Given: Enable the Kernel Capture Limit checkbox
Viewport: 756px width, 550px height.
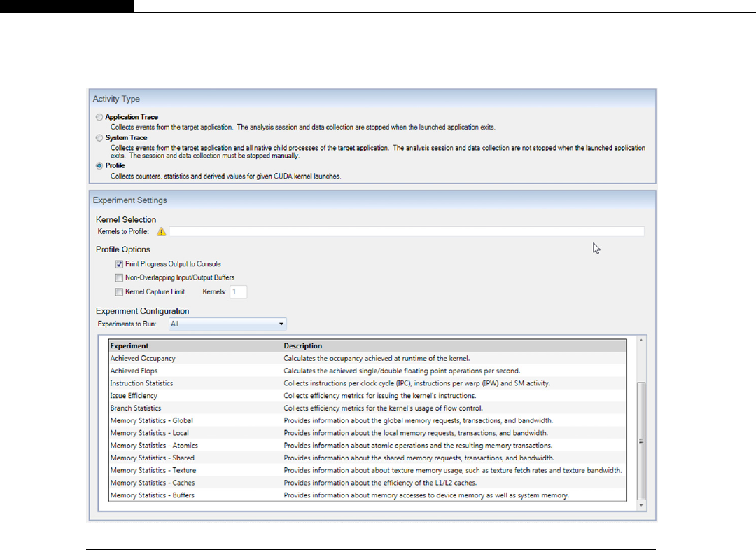Looking at the screenshot, I should pyautogui.click(x=119, y=291).
